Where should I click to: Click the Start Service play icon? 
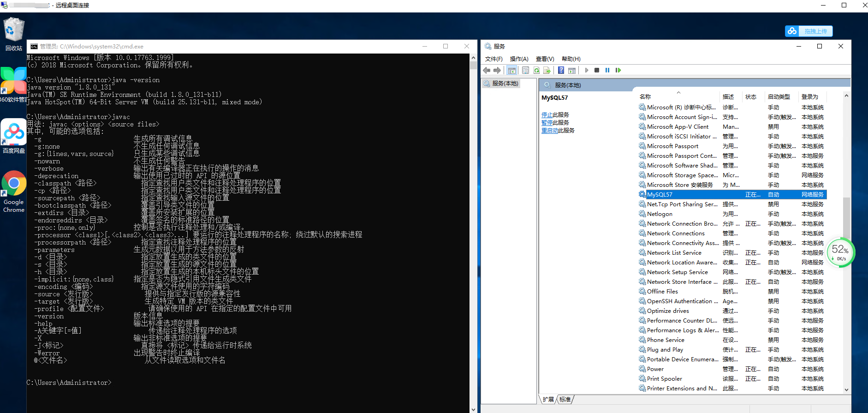586,70
